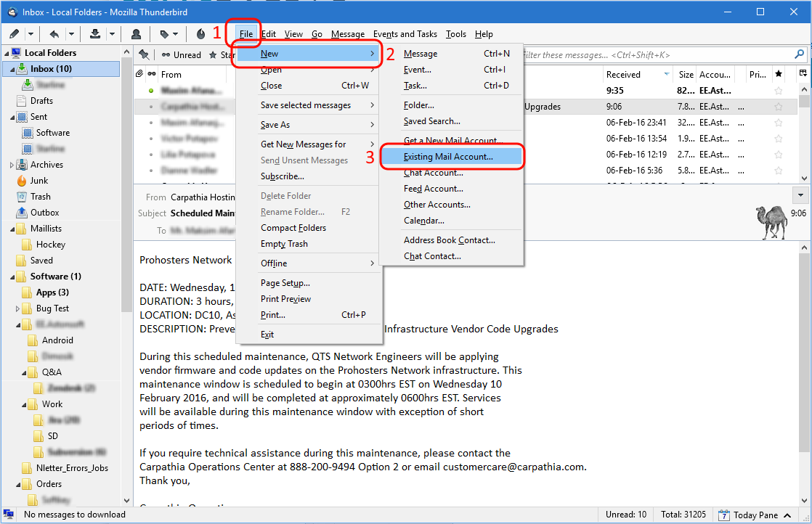Star the 06-Feb-16 23:41 message
Screen dimensions: 812x524
pos(779,123)
